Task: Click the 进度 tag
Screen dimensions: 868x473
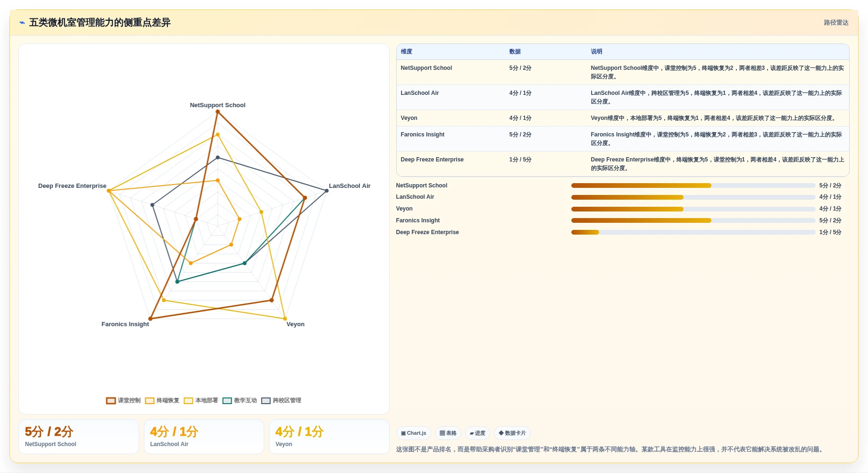Action: (x=477, y=433)
